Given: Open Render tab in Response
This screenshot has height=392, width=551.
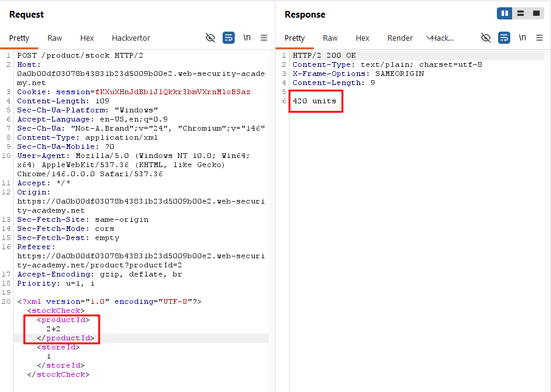Looking at the screenshot, I should pos(400,38).
